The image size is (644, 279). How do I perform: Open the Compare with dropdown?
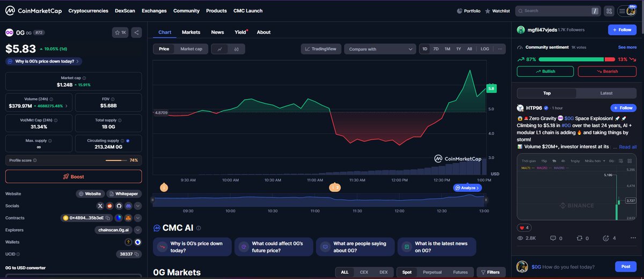pos(380,49)
